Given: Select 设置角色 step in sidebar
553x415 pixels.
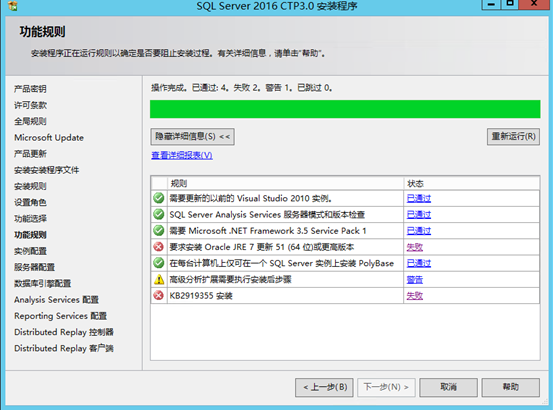Looking at the screenshot, I should [x=30, y=202].
